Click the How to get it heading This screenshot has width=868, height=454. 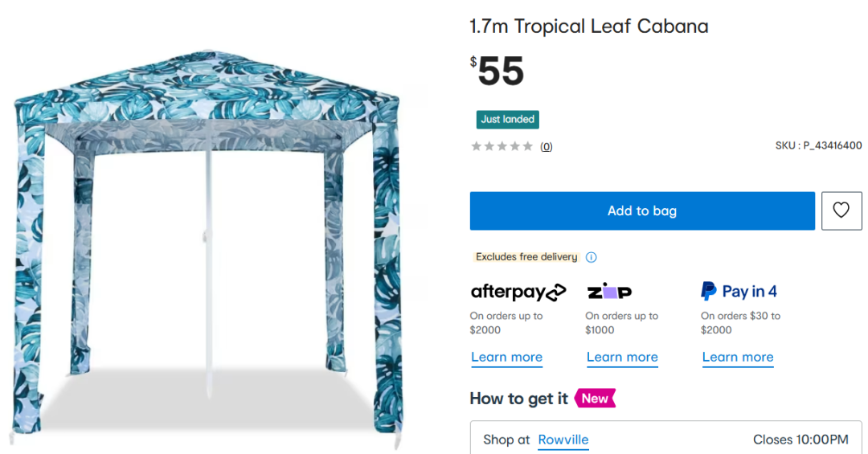point(518,399)
